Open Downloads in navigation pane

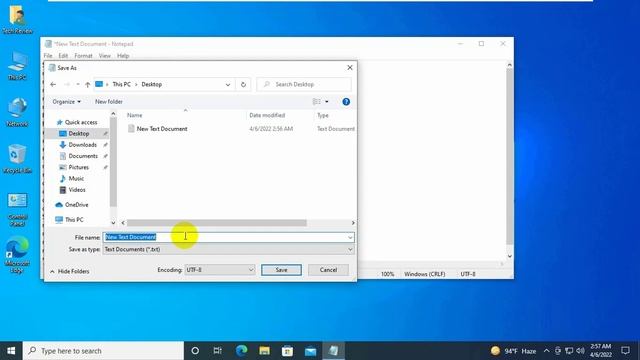(x=82, y=145)
